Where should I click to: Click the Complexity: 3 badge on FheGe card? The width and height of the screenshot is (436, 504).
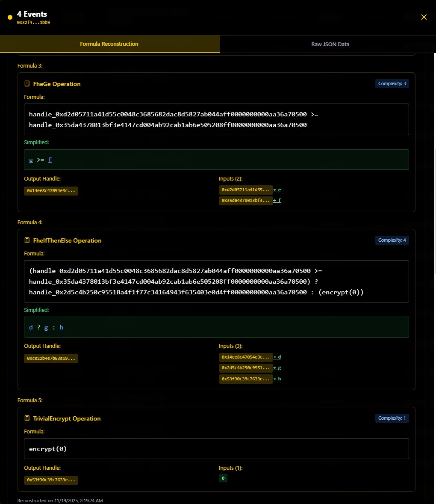point(392,83)
